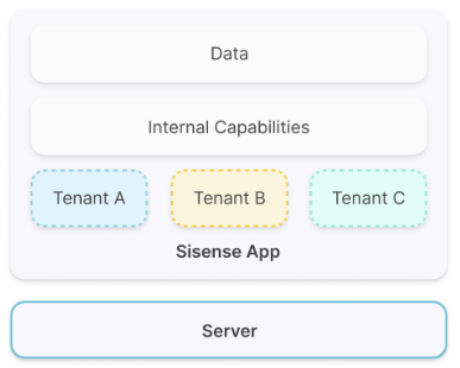Click the Data box

[x=229, y=54]
